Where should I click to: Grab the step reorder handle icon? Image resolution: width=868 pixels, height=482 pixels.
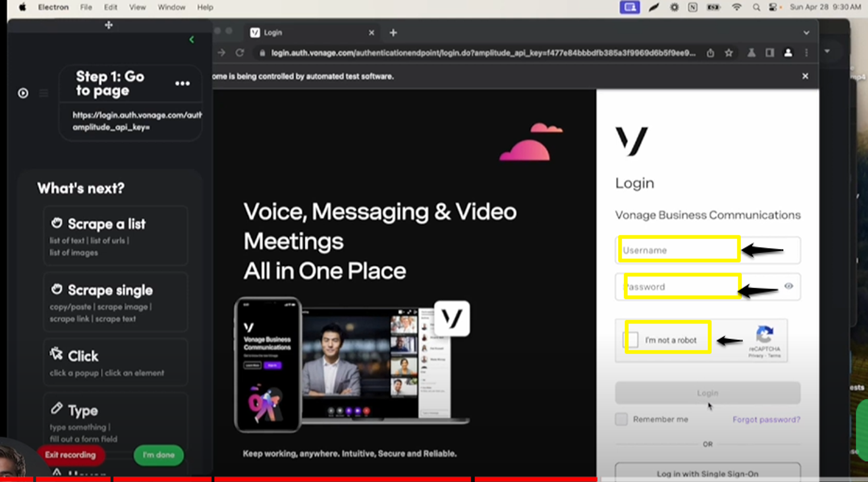pos(43,93)
